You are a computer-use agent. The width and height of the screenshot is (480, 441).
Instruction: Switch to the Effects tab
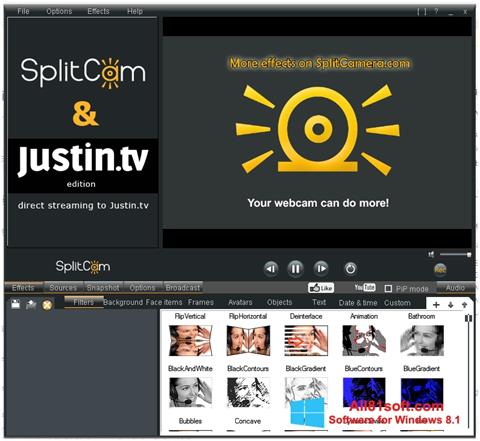pyautogui.click(x=23, y=288)
